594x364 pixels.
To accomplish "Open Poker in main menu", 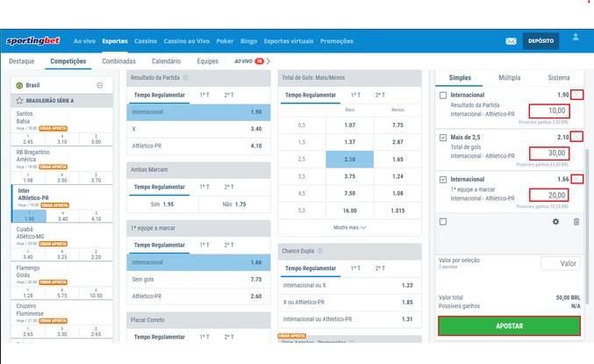I will (x=225, y=41).
